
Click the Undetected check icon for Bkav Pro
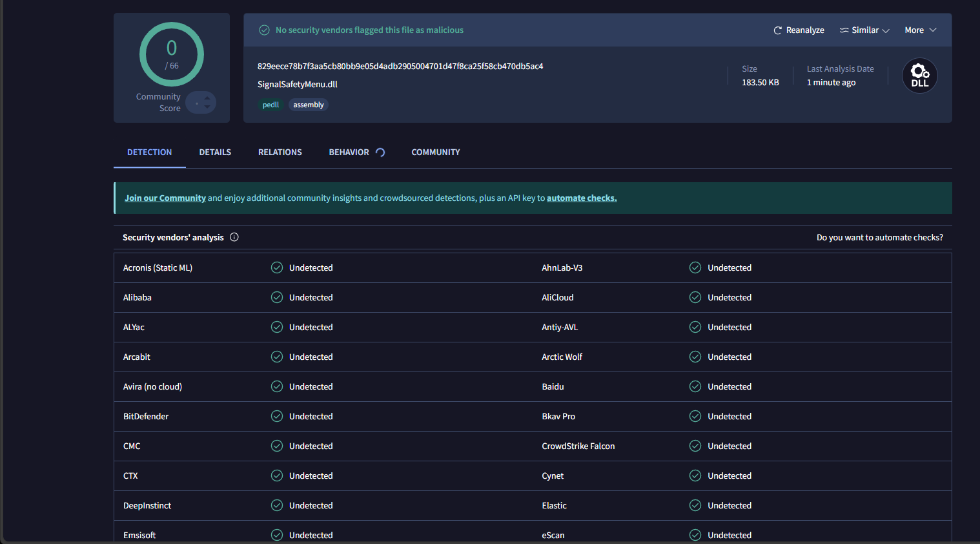pos(695,416)
